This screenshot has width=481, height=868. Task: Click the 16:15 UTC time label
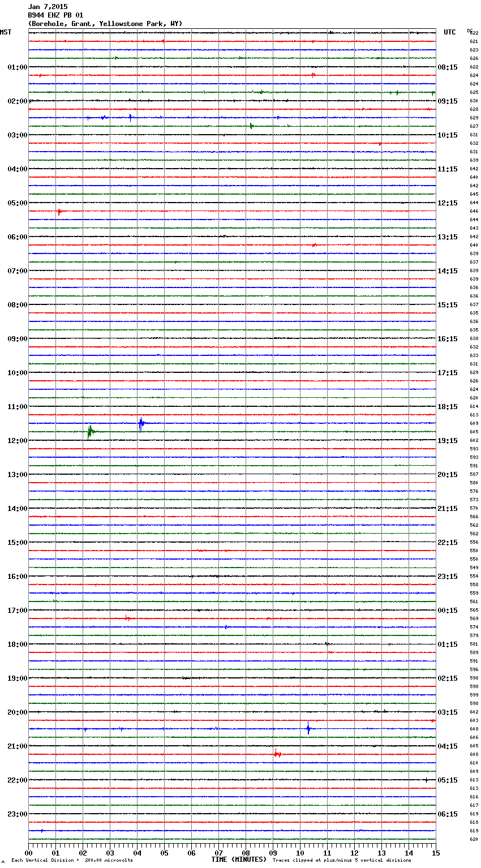point(448,339)
